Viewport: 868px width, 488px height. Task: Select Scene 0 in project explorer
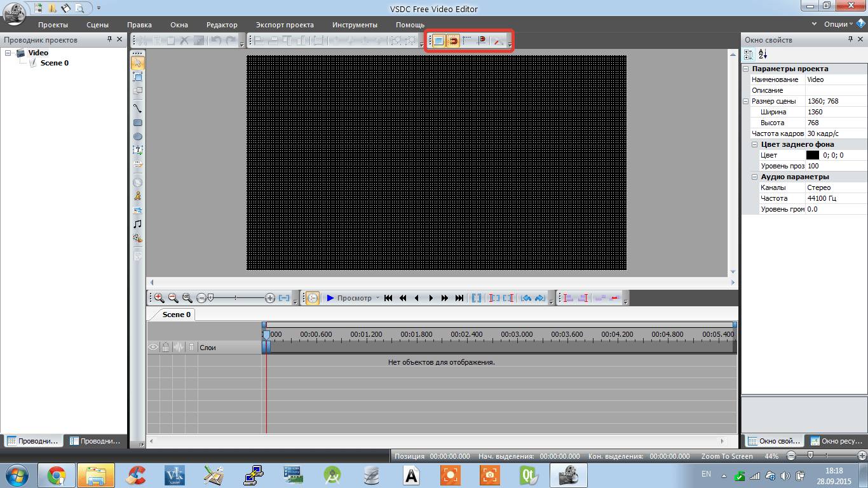pos(54,63)
